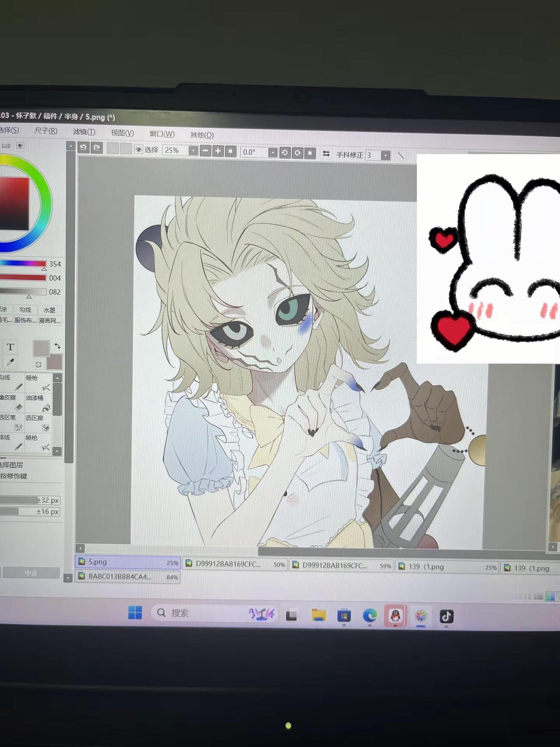
Task: Open the TikTok taskbar icon
Action: coord(446,617)
